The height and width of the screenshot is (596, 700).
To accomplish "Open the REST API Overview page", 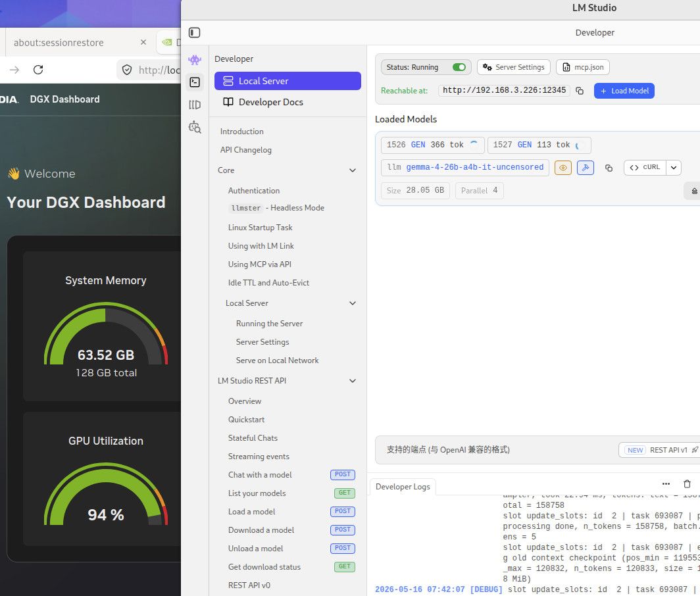I will (245, 401).
